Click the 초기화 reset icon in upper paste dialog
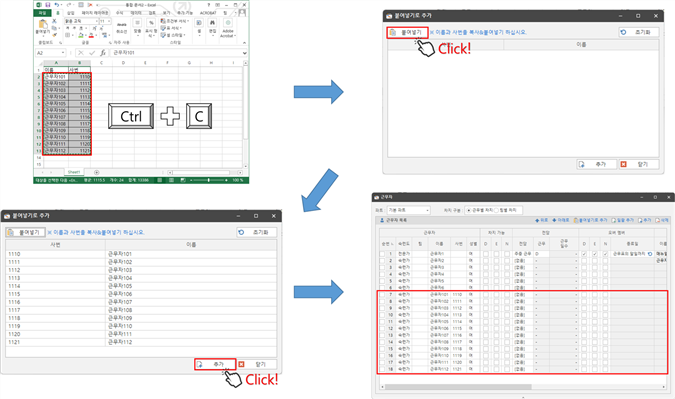 pyautogui.click(x=623, y=32)
